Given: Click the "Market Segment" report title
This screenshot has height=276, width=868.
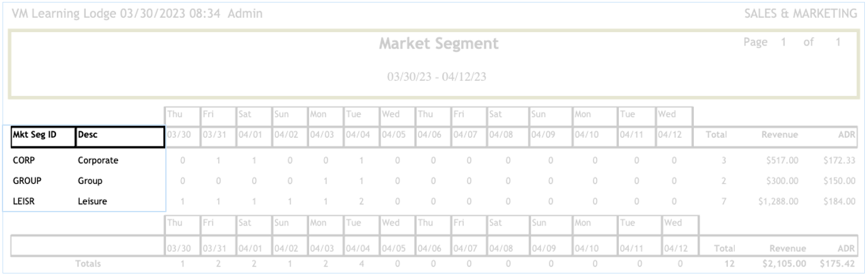Looking at the screenshot, I should tap(438, 44).
